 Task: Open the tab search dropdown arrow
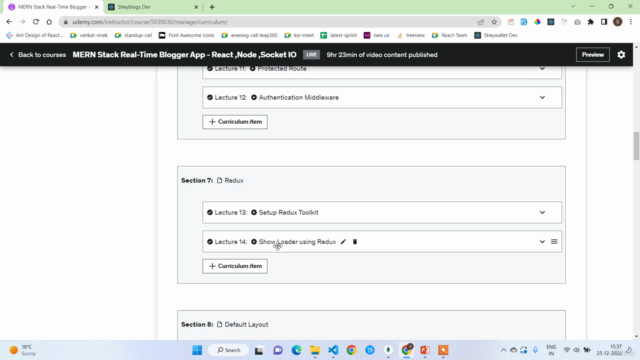coord(573,7)
